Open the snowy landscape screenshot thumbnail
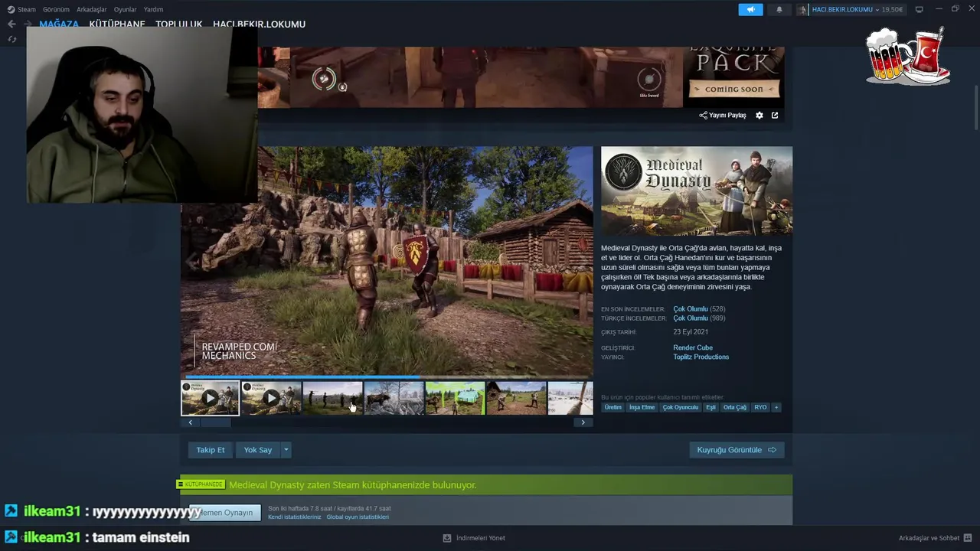This screenshot has height=551, width=980. click(x=570, y=398)
